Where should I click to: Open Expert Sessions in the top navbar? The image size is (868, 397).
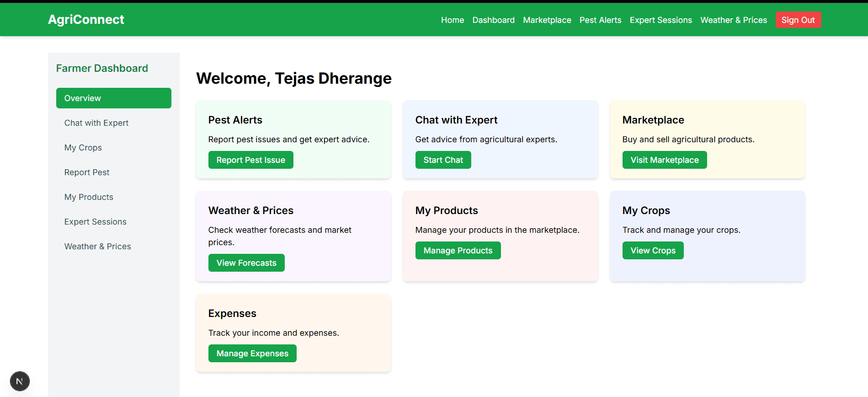tap(660, 20)
